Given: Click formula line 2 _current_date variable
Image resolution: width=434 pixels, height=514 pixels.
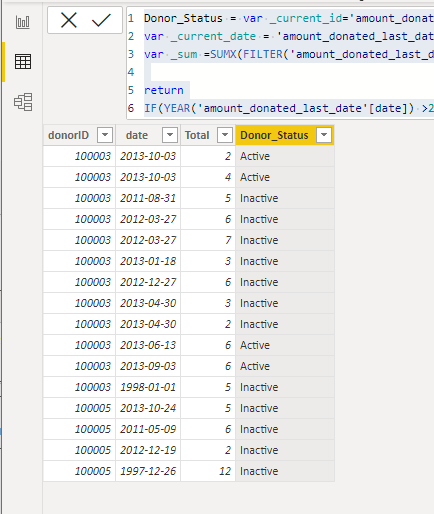Looking at the screenshot, I should click(289, 36).
